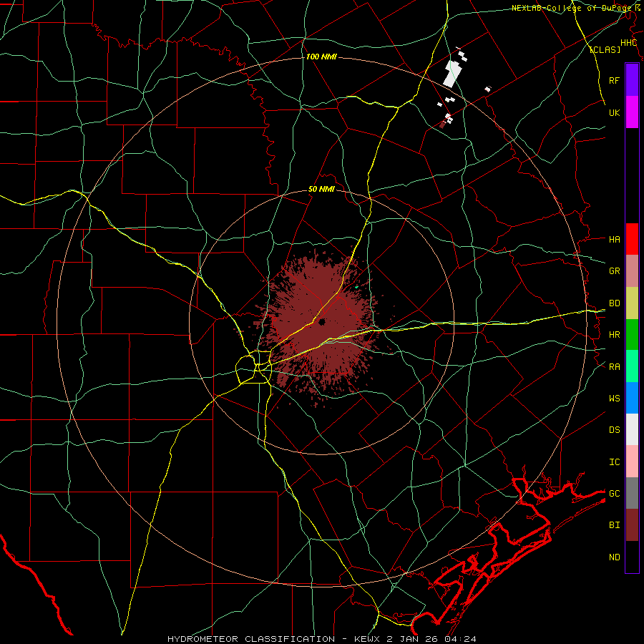
Task: Select the HR legend label
Action: (614, 335)
